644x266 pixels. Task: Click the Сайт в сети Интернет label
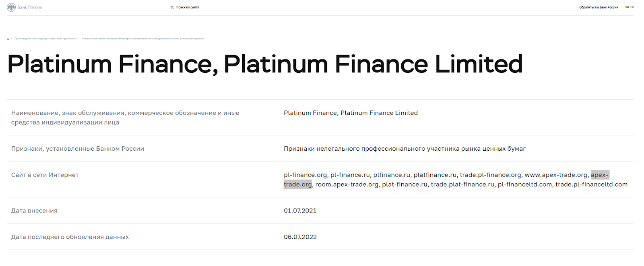(x=45, y=175)
